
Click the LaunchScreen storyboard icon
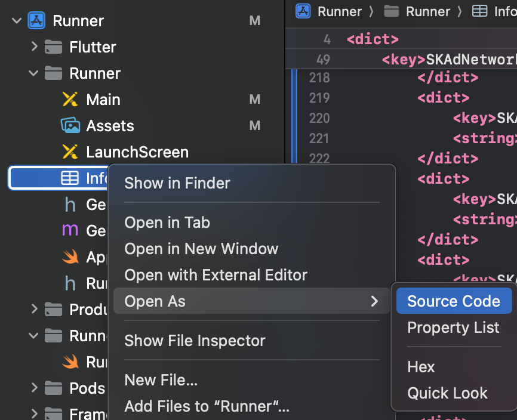(x=70, y=152)
